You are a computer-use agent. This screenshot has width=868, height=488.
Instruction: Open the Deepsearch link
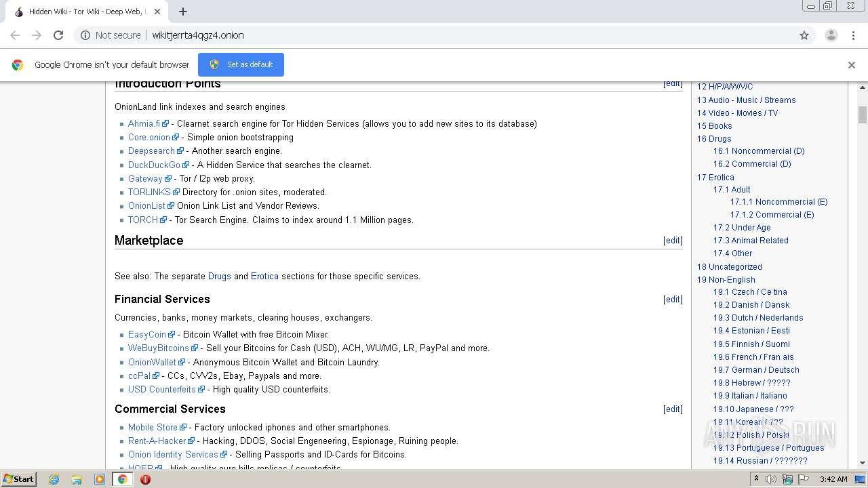pyautogui.click(x=151, y=150)
